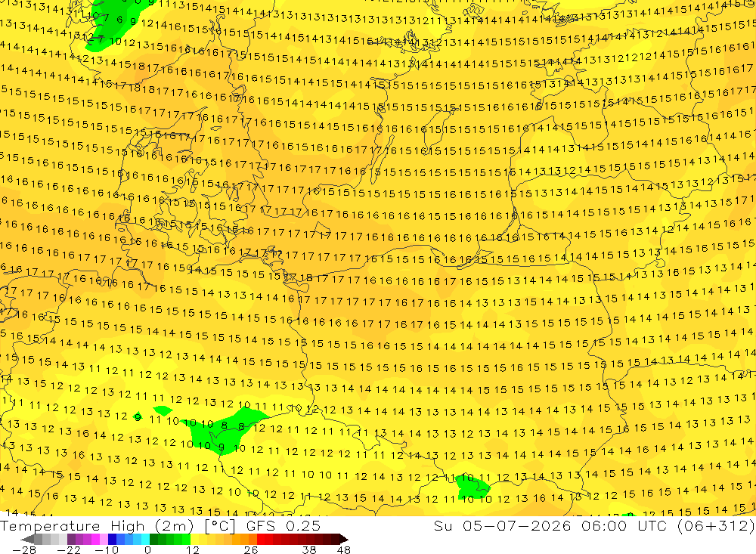Click the light pink swatch left of dark blue
This screenshot has height=554, width=756.
click(104, 539)
